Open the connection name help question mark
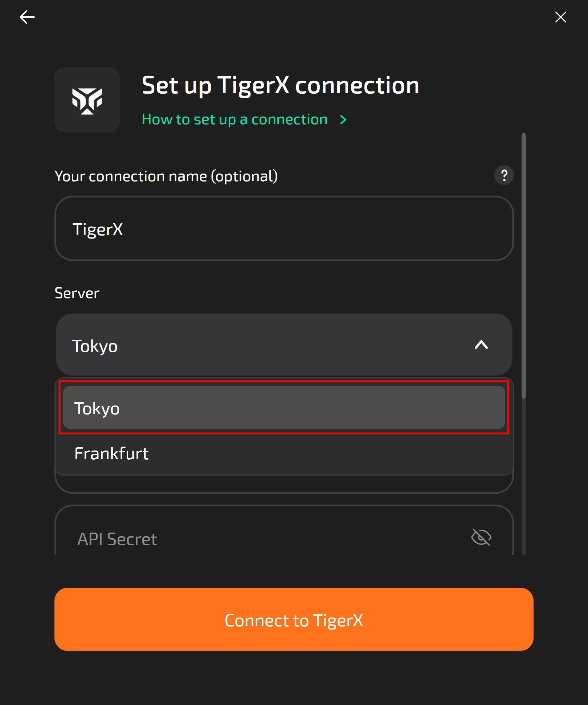 (504, 175)
